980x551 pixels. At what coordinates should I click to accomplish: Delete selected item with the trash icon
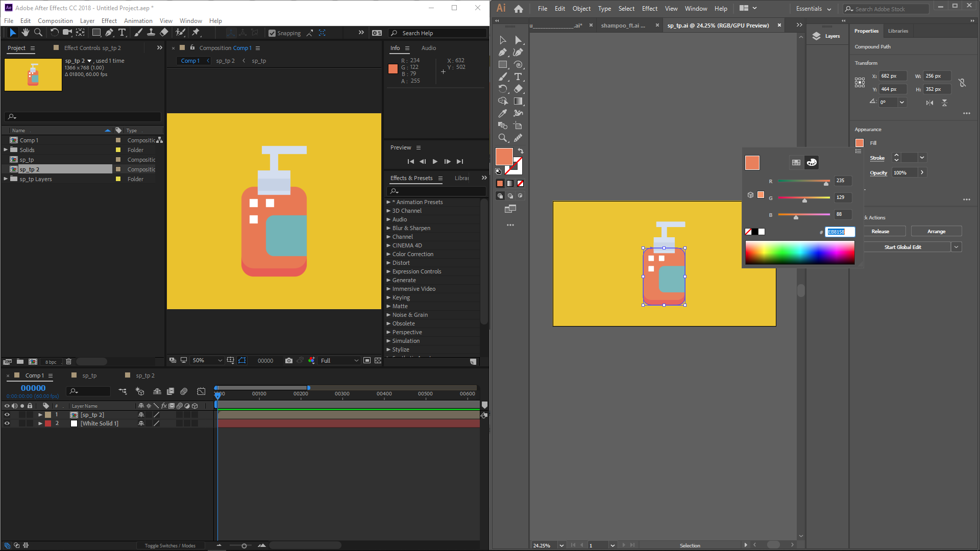coord(68,361)
